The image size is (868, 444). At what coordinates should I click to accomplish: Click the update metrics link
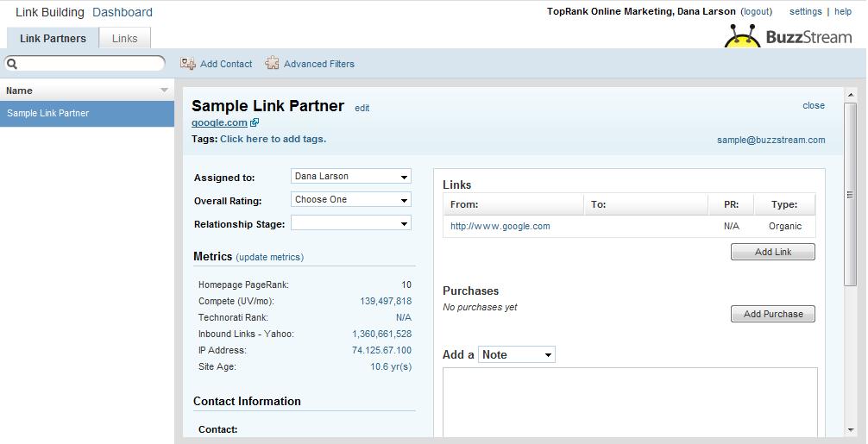coord(269,257)
